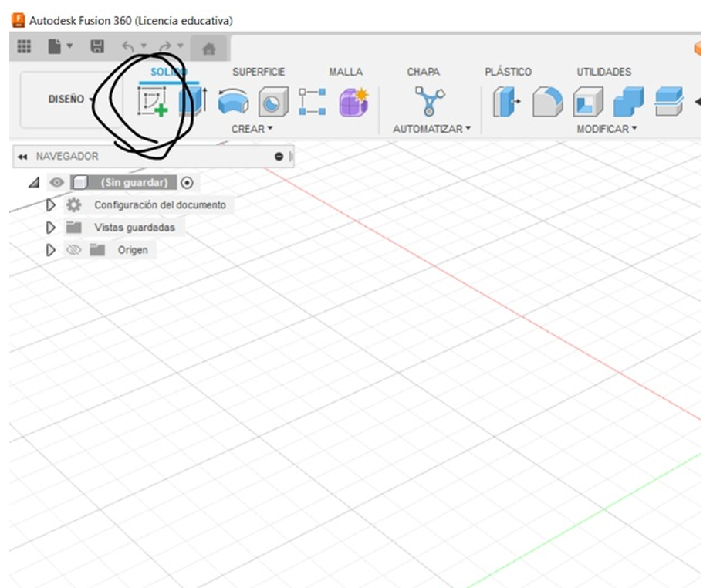Switch to the SÓLIDO tab

pyautogui.click(x=169, y=72)
